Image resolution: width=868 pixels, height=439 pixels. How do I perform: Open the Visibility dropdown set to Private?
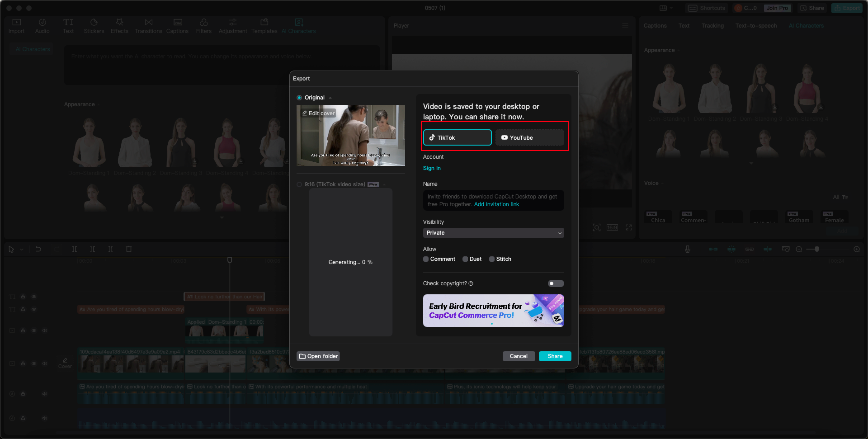(493, 233)
